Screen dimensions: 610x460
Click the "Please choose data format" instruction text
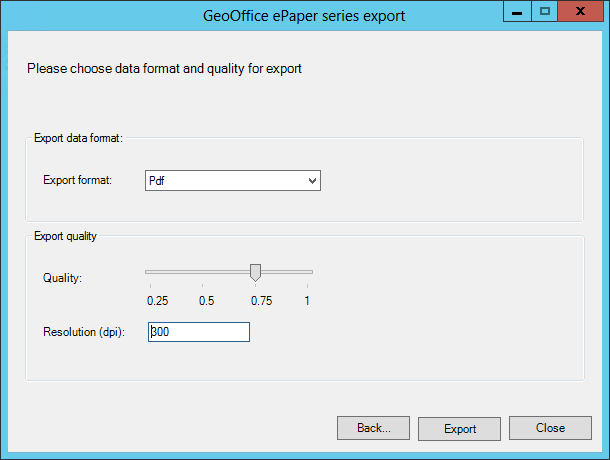pos(164,69)
